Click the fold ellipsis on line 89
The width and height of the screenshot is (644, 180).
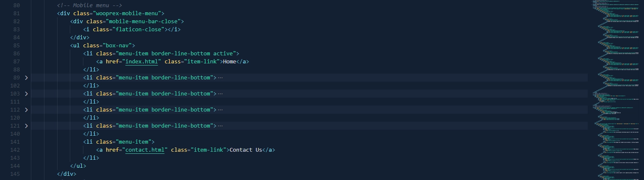coord(220,78)
